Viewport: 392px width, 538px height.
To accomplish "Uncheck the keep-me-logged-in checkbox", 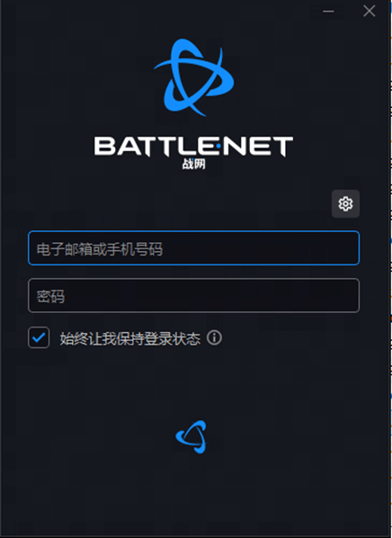I will point(39,337).
